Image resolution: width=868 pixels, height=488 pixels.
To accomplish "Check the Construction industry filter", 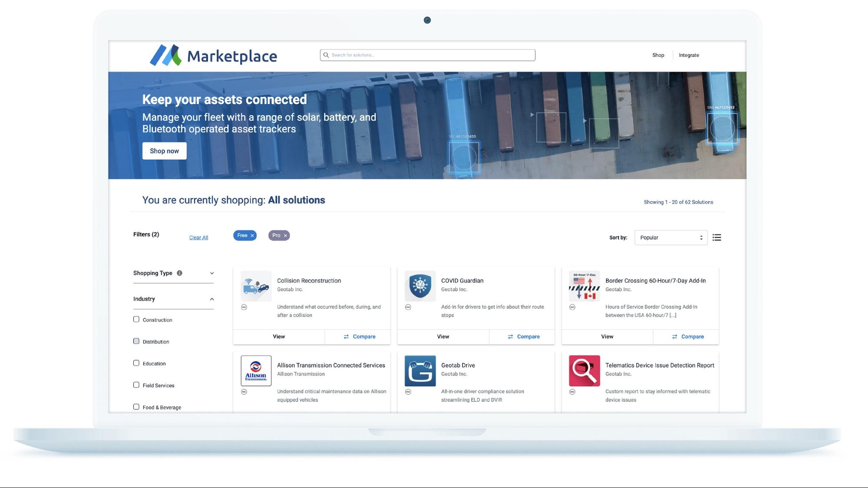I will (x=136, y=319).
